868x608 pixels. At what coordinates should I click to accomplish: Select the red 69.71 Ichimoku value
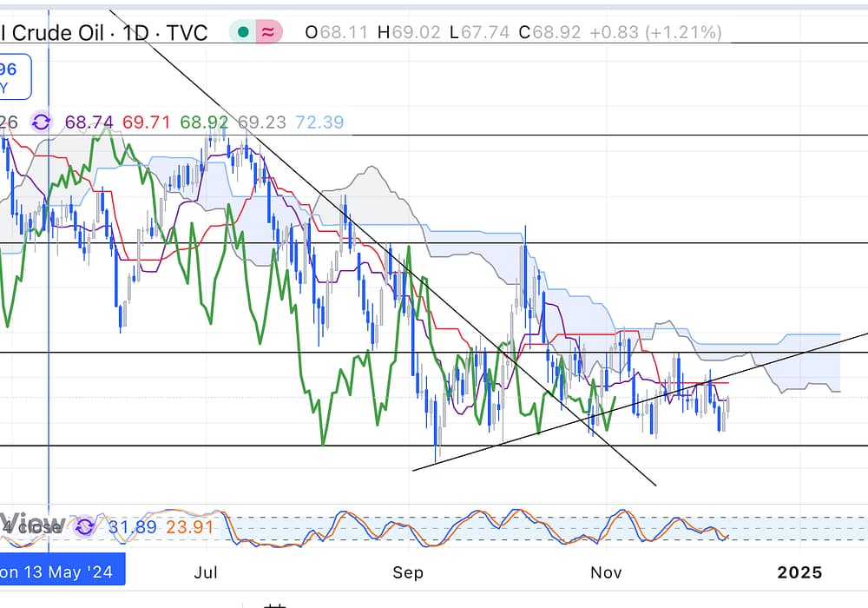(146, 122)
